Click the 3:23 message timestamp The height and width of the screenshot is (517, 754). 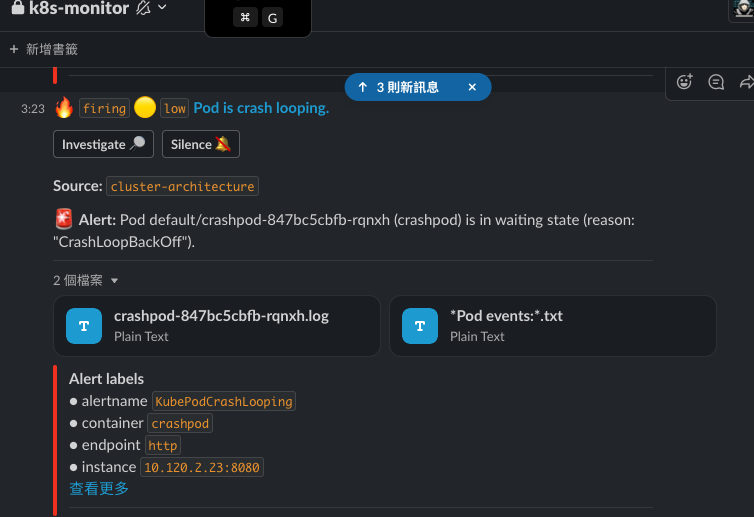click(x=33, y=109)
